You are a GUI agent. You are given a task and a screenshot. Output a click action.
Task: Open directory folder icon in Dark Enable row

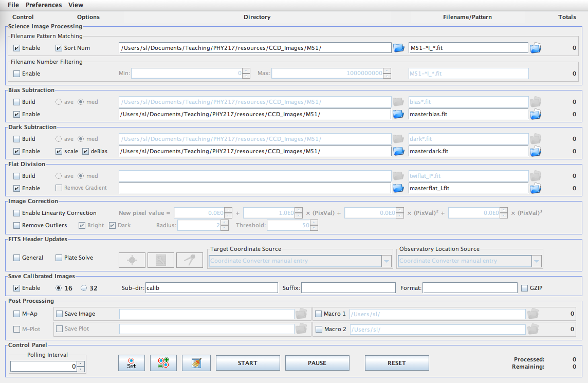click(x=398, y=151)
